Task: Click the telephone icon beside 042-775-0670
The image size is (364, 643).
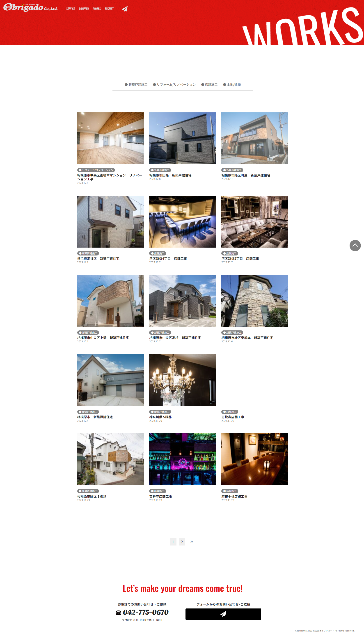Action: [x=118, y=613]
